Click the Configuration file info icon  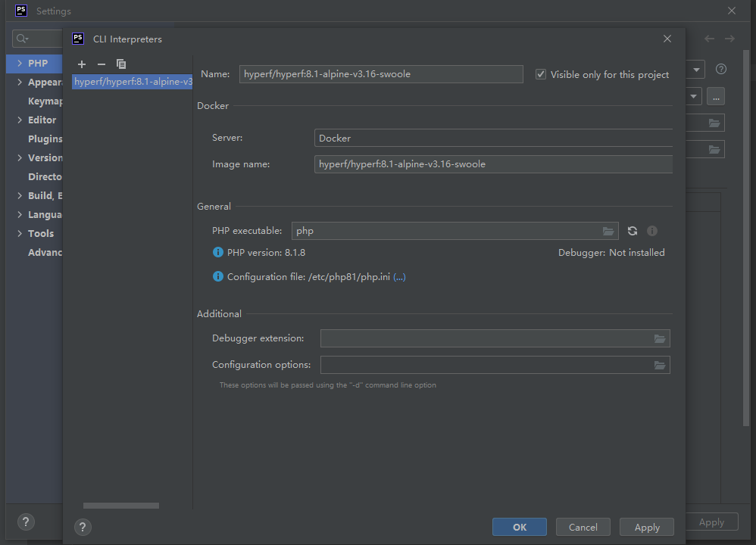[218, 276]
